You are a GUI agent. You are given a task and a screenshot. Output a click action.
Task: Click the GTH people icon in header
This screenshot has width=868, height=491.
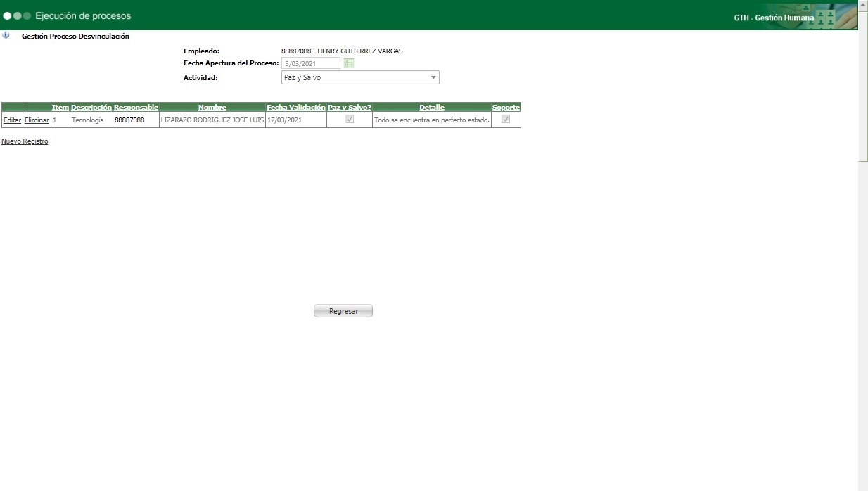coord(826,18)
